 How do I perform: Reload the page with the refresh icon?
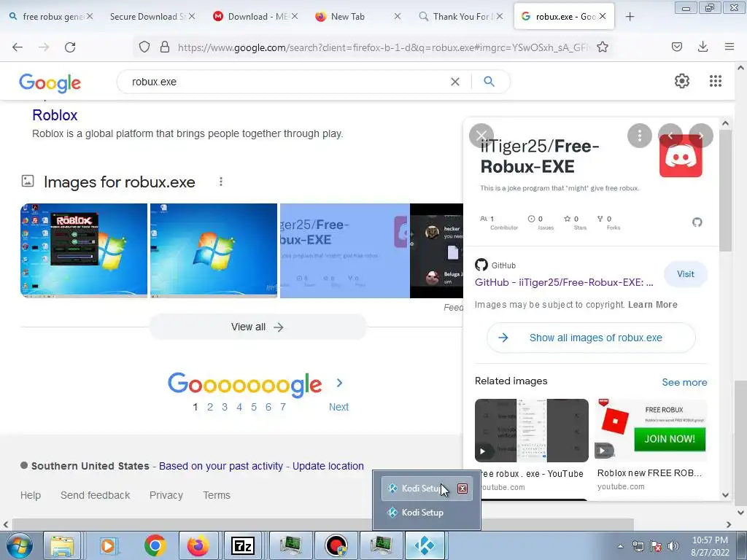click(x=70, y=47)
